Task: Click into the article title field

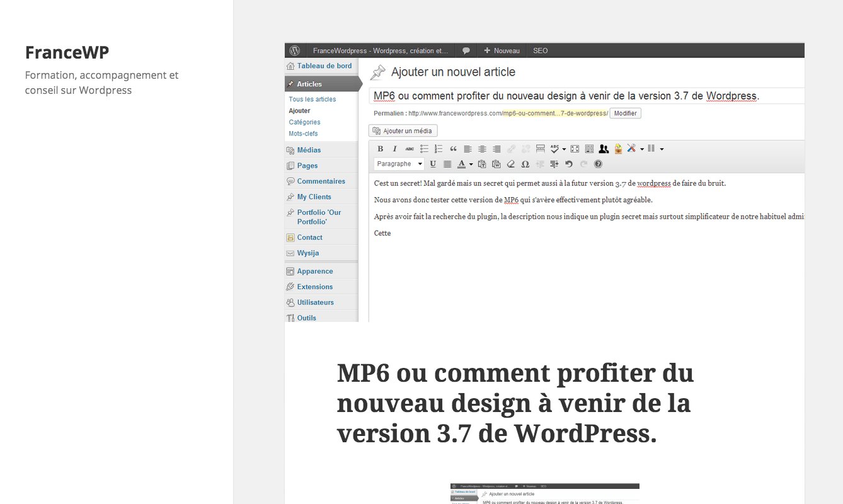Action: coord(587,96)
